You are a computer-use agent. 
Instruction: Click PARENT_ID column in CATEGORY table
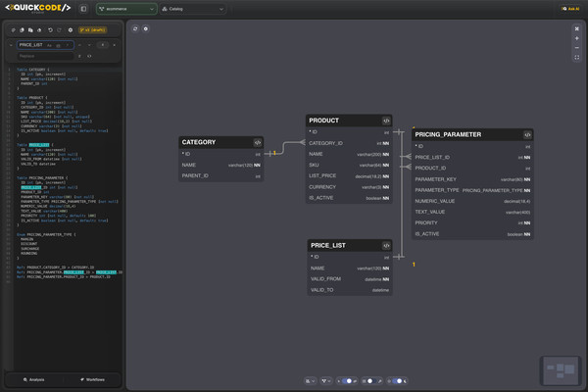(x=220, y=176)
